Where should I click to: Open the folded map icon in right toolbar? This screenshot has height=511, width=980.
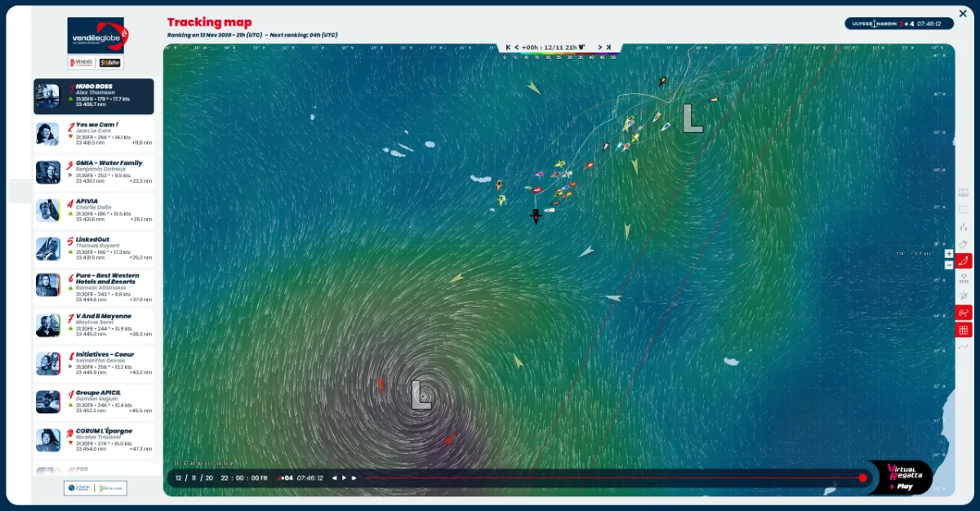point(964,210)
